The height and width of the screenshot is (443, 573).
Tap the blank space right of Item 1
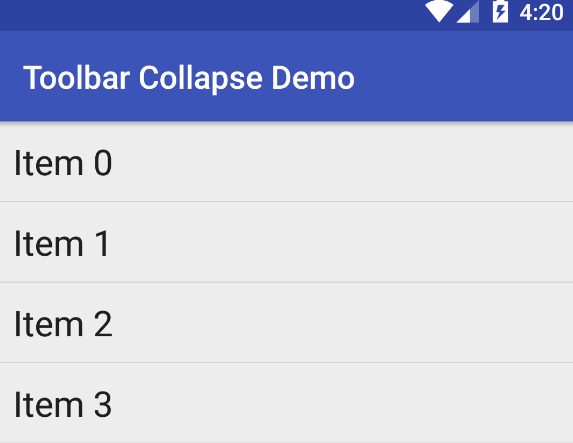(x=340, y=242)
